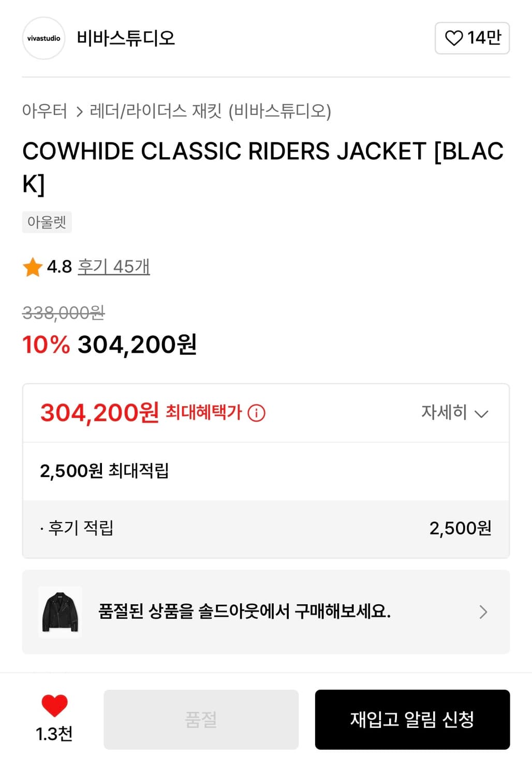Tap the greyed-out 품절 button
The width and height of the screenshot is (532, 776).
201,719
